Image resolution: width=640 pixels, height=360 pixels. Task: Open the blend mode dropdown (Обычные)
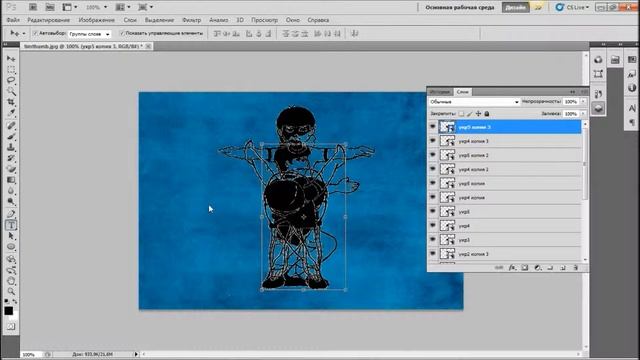pos(474,102)
